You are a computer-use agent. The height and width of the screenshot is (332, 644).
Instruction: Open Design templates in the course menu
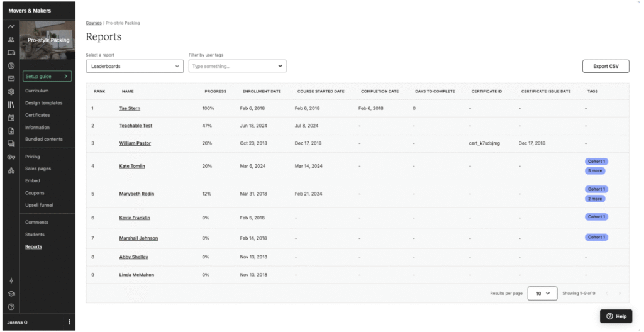point(43,103)
